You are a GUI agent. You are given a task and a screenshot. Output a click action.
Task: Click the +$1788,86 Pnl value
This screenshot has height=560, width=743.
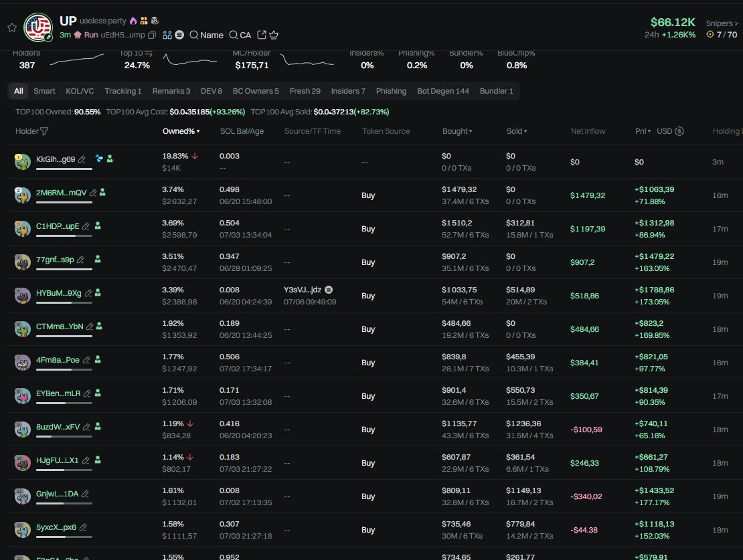click(655, 290)
